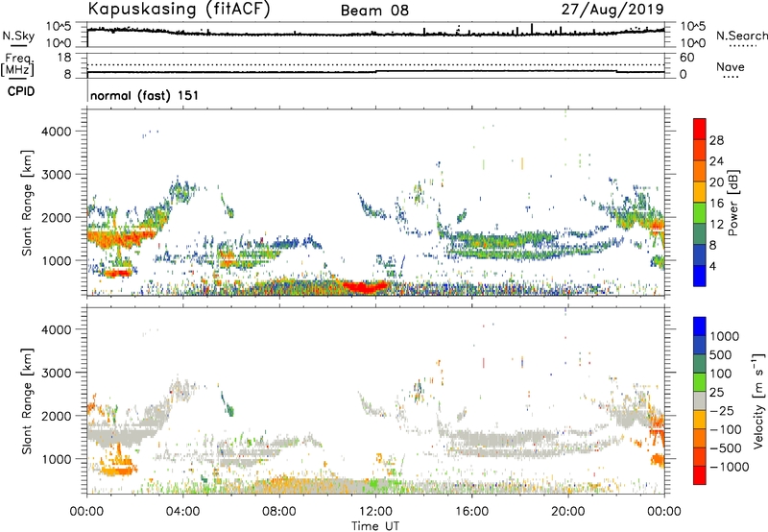Pick the blue top segment of velocity colorbar
This screenshot has height=532, width=768.
point(700,326)
